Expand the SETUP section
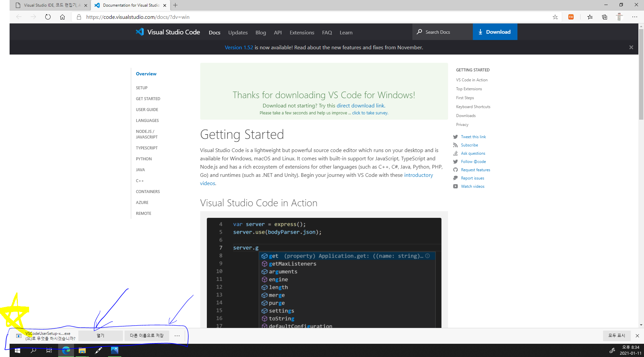Image resolution: width=644 pixels, height=357 pixels. (x=142, y=88)
